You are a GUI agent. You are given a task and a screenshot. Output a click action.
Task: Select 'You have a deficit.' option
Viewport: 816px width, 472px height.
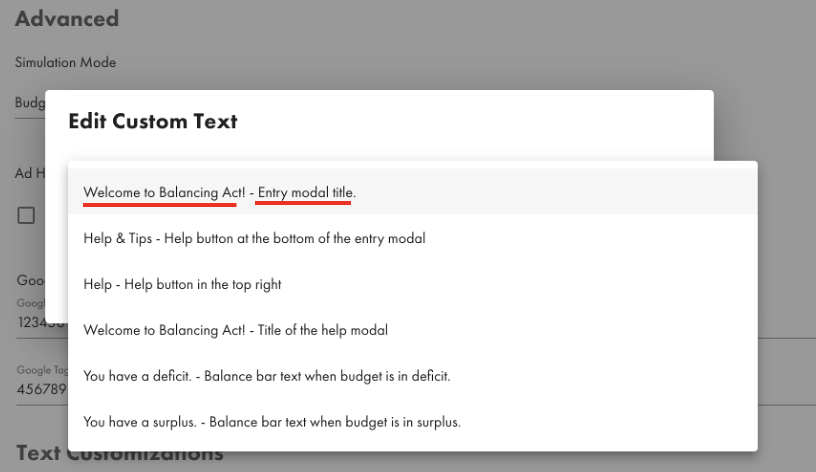click(413, 376)
